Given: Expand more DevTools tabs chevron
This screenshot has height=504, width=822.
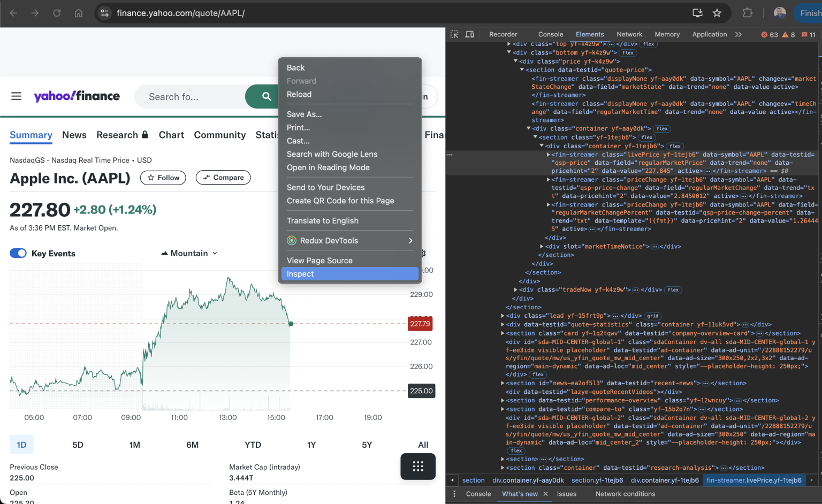Looking at the screenshot, I should click(739, 34).
